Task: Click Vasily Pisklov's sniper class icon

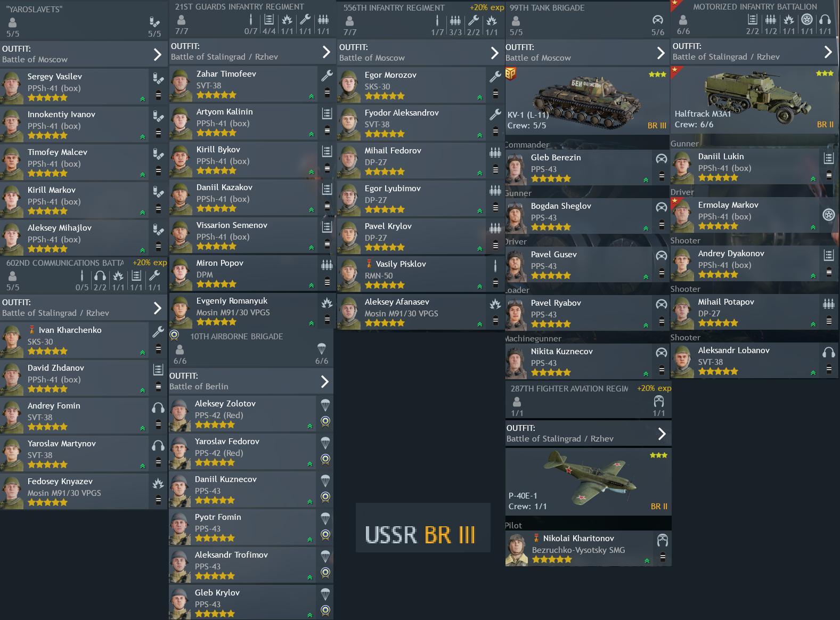Action: point(495,266)
